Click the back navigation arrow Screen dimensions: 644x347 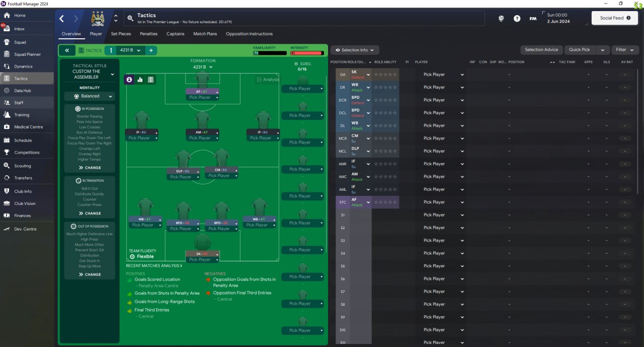(62, 19)
